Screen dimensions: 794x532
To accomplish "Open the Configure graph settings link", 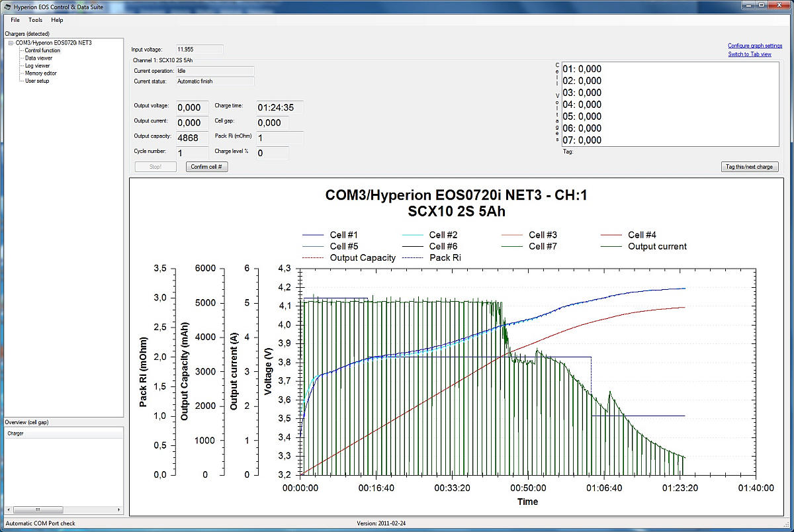I will point(755,46).
